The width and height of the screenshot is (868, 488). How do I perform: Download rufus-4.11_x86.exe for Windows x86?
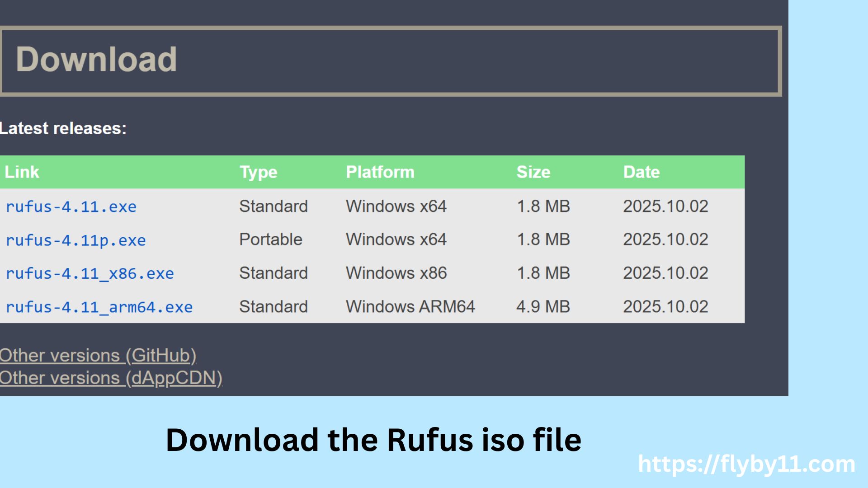90,273
